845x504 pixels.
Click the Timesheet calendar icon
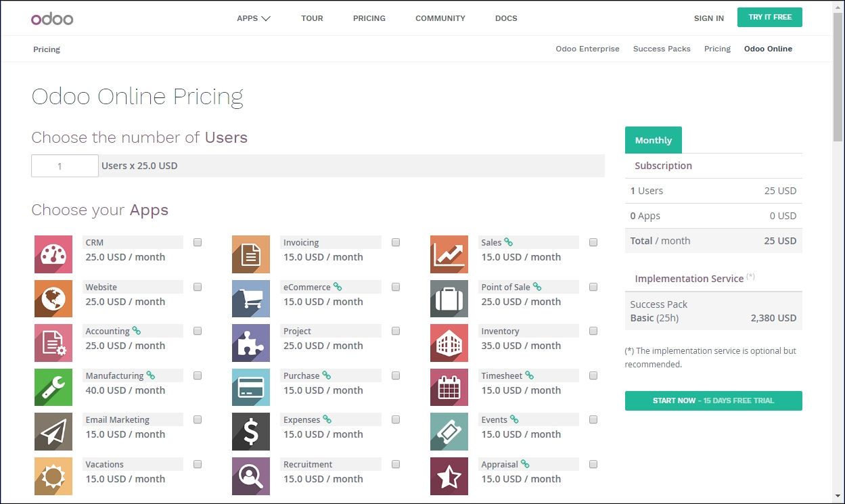click(449, 388)
